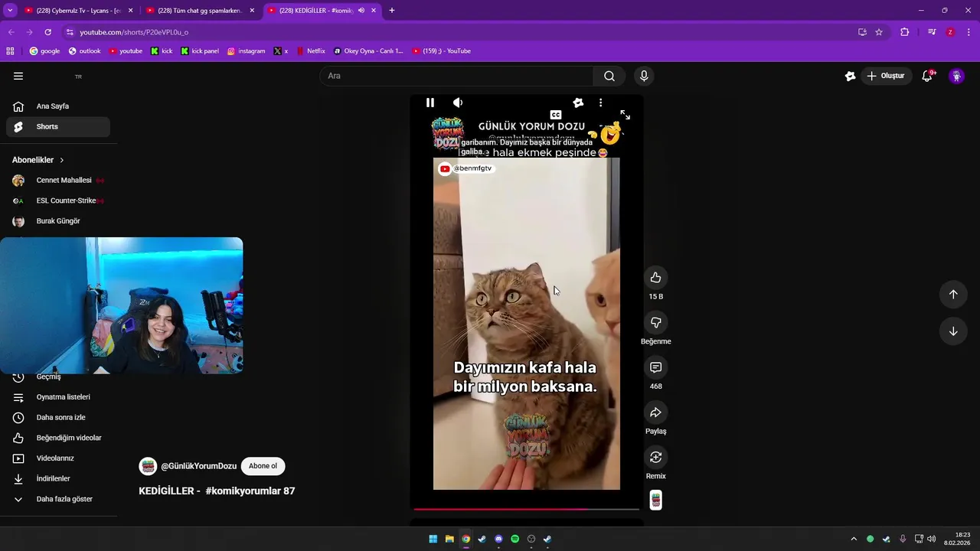Click the Paylaş share icon
This screenshot has height=551, width=980.
(655, 412)
